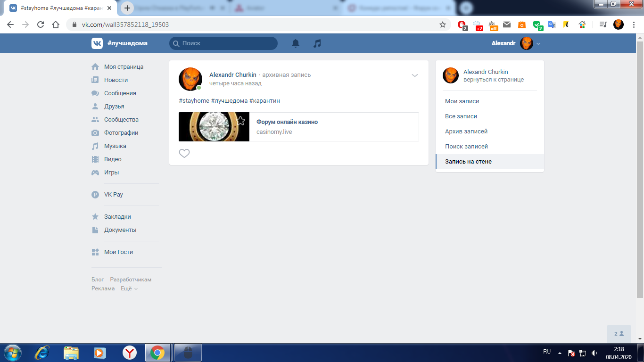Viewport: 644px width, 362px height.
Task: Select Архив записей in right panel
Action: pyautogui.click(x=490, y=132)
